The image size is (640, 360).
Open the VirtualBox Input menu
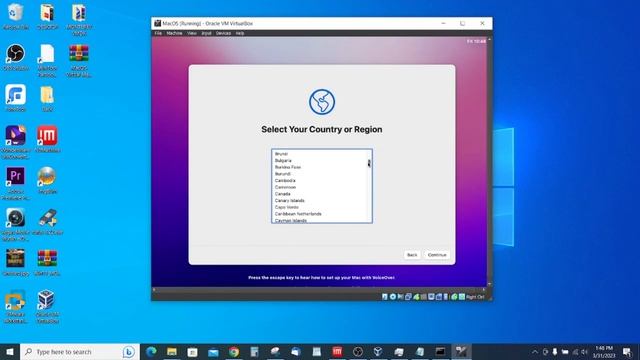pyautogui.click(x=207, y=33)
